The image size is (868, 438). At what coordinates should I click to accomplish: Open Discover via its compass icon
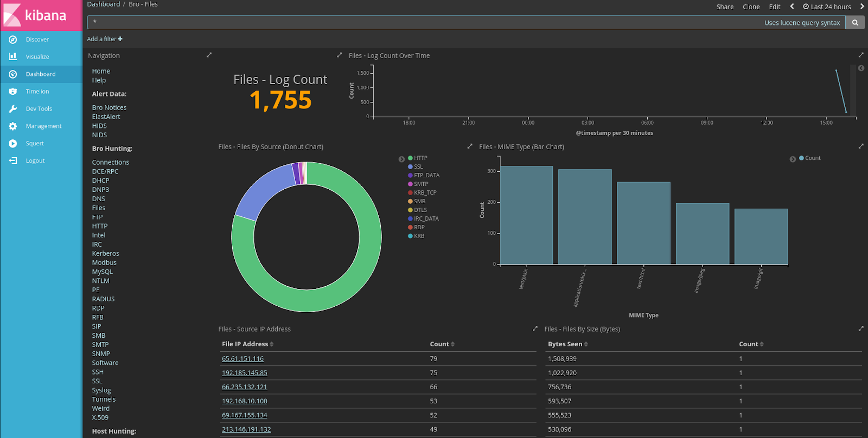click(x=12, y=40)
